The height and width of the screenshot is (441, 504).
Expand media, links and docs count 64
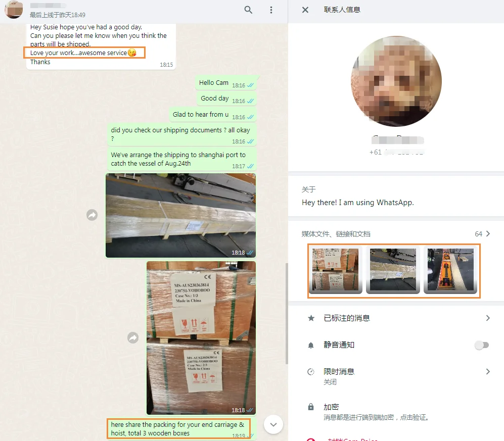[x=482, y=234]
